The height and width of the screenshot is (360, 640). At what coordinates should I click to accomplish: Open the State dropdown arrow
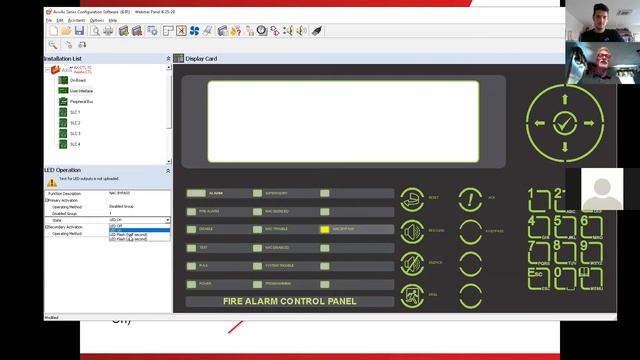(167, 220)
